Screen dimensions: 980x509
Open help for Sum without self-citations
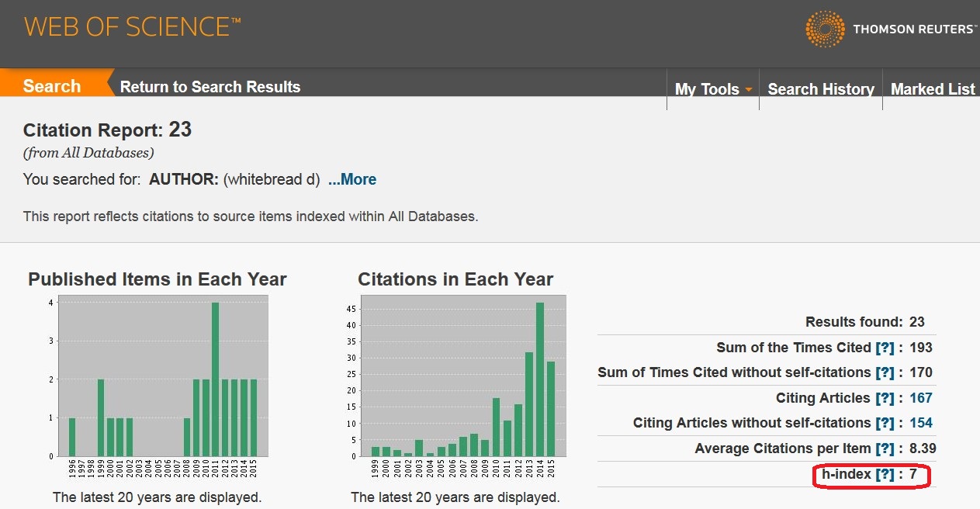click(x=885, y=372)
